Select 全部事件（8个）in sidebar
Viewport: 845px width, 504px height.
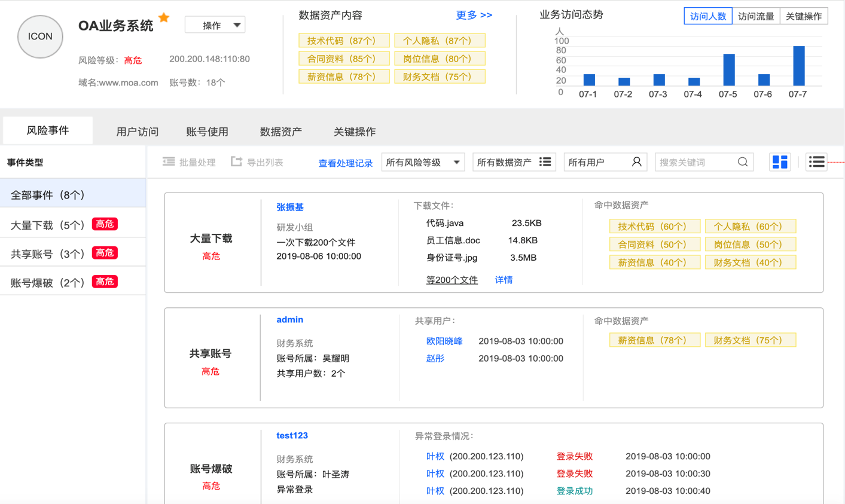[73, 194]
